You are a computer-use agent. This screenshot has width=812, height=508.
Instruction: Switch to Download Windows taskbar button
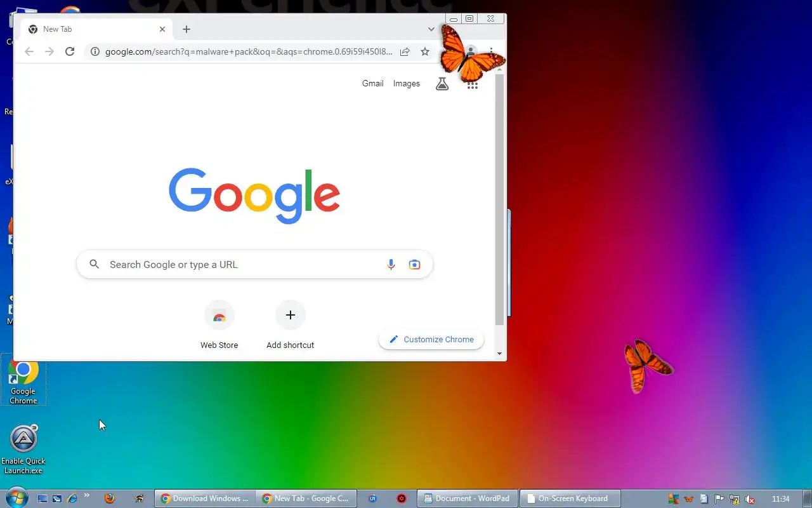[205, 498]
